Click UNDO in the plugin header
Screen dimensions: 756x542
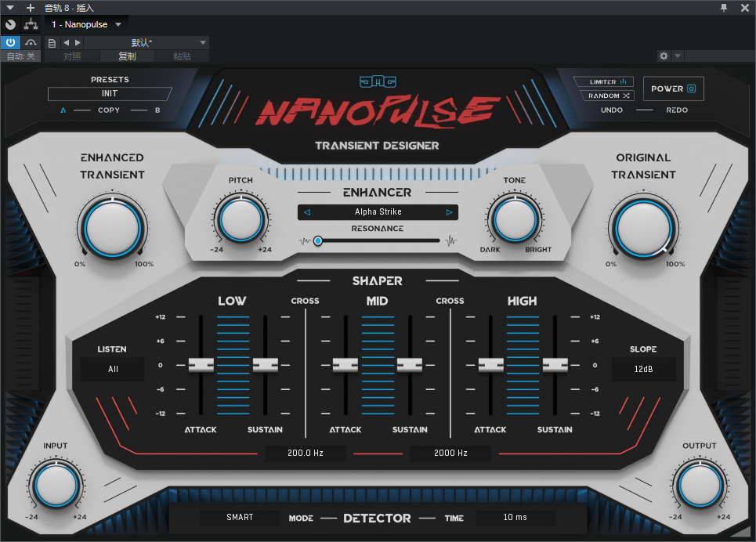tap(611, 110)
